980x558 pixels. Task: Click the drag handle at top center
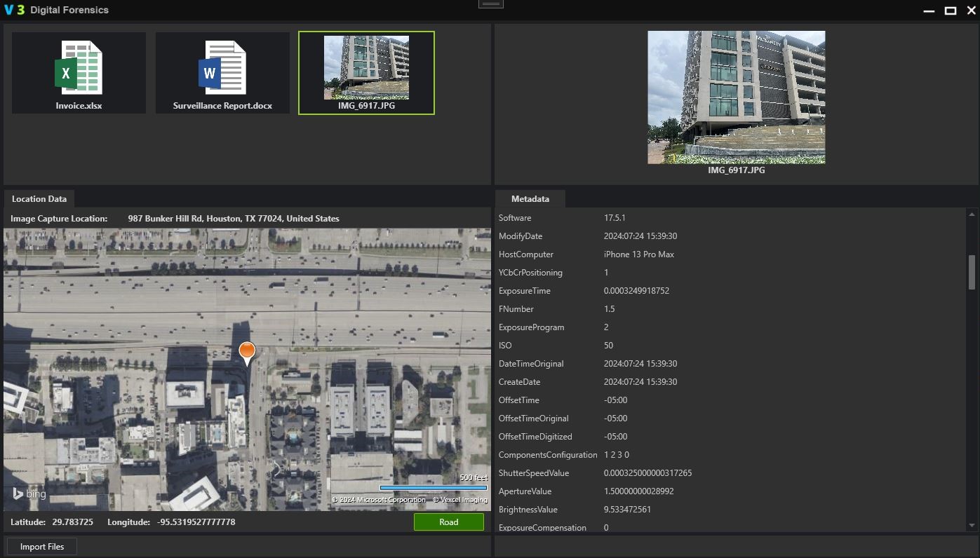pos(490,4)
